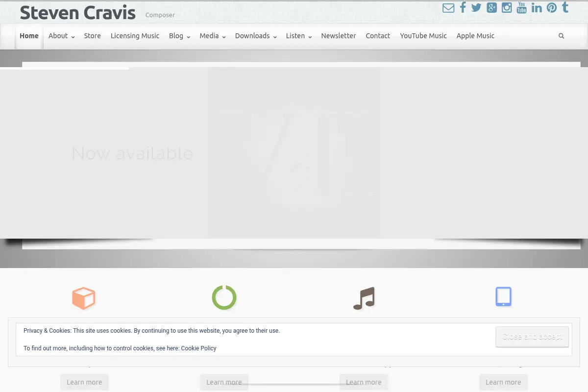Expand the Listen menu dropdown
The image size is (588, 392).
[299, 36]
